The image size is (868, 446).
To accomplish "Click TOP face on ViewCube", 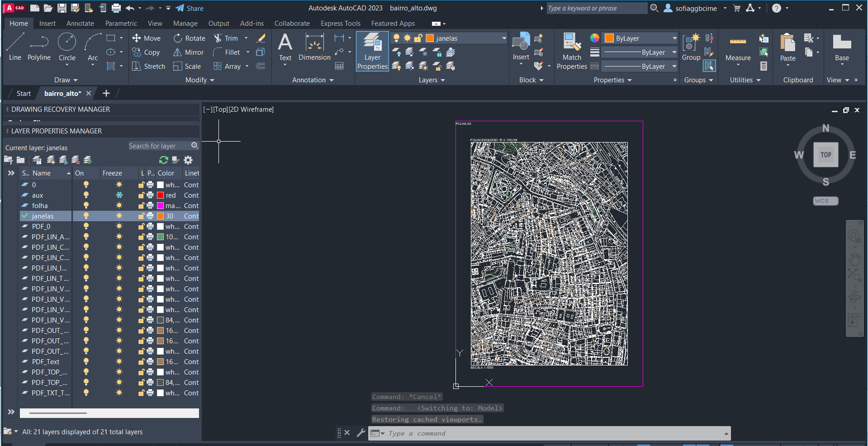I will [825, 155].
